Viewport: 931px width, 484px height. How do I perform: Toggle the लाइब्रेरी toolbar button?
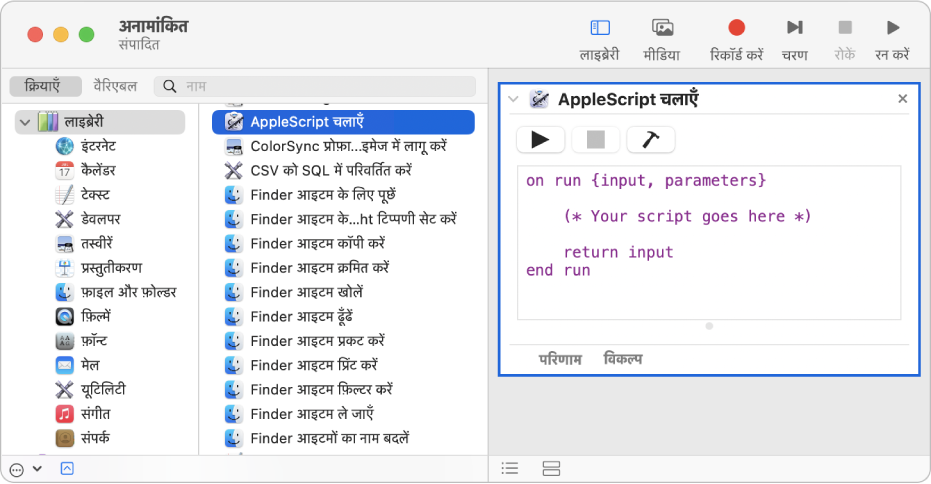click(600, 40)
